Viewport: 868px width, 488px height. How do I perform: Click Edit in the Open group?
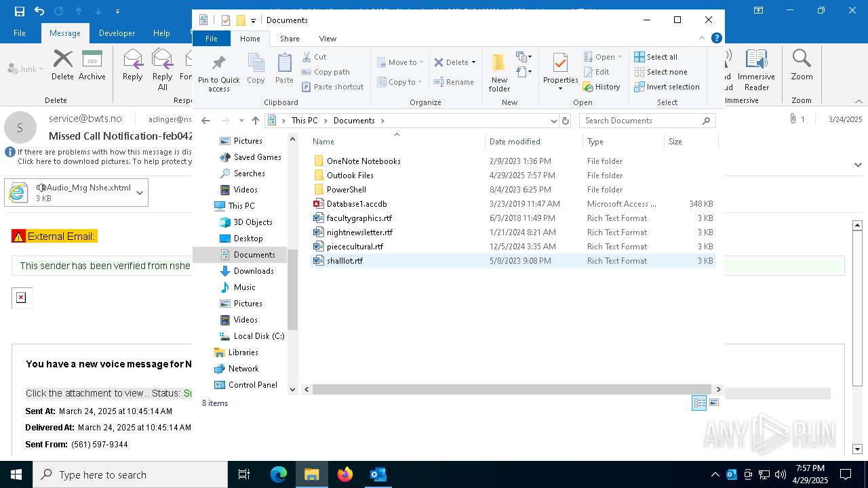pyautogui.click(x=596, y=72)
